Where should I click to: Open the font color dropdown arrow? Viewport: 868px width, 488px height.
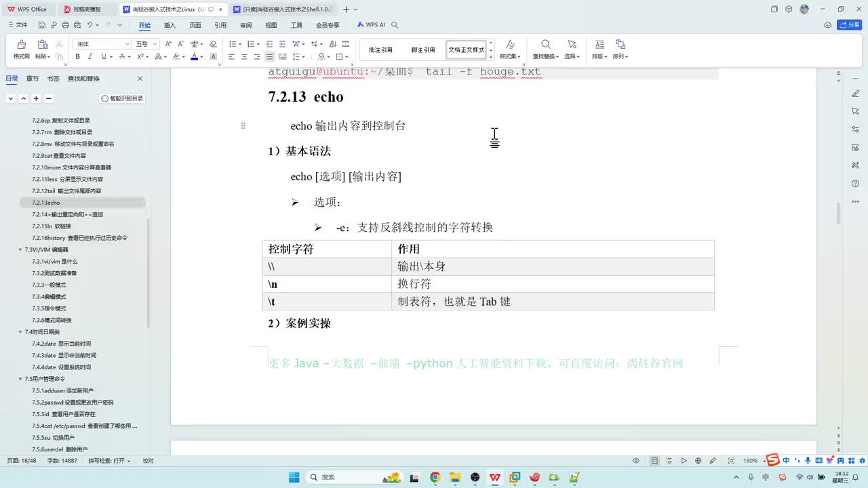(x=201, y=57)
